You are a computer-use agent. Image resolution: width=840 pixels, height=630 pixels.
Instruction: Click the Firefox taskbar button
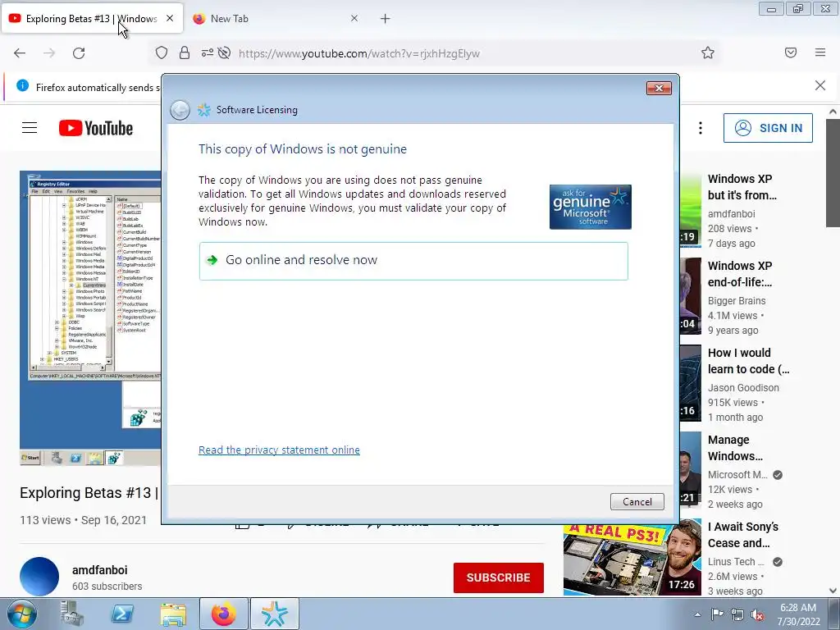tap(223, 614)
